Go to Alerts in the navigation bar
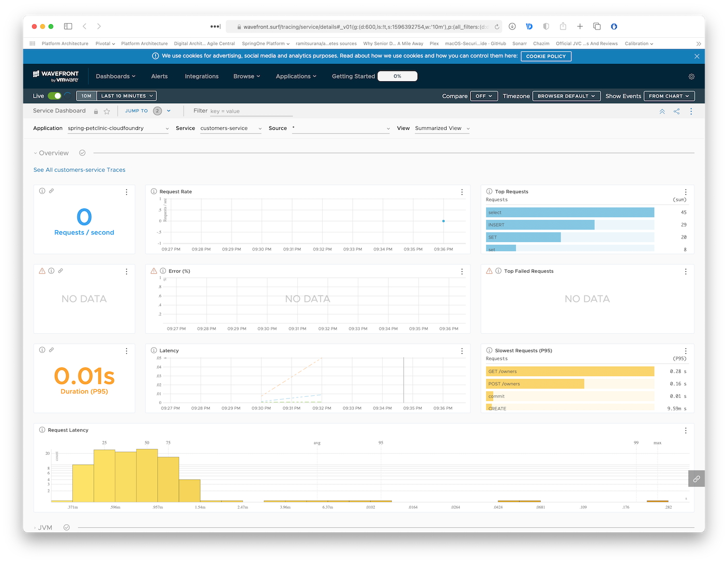The width and height of the screenshot is (728, 563). 159,77
